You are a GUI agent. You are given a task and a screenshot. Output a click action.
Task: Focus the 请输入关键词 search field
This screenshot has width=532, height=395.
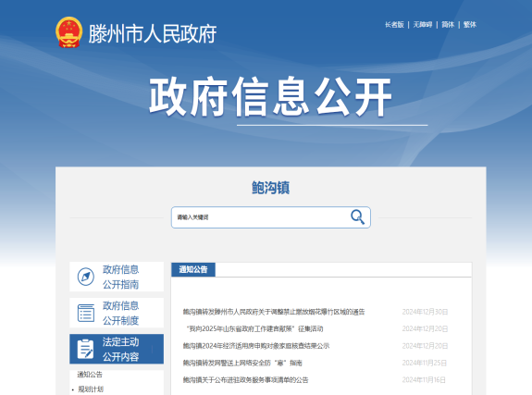260,217
